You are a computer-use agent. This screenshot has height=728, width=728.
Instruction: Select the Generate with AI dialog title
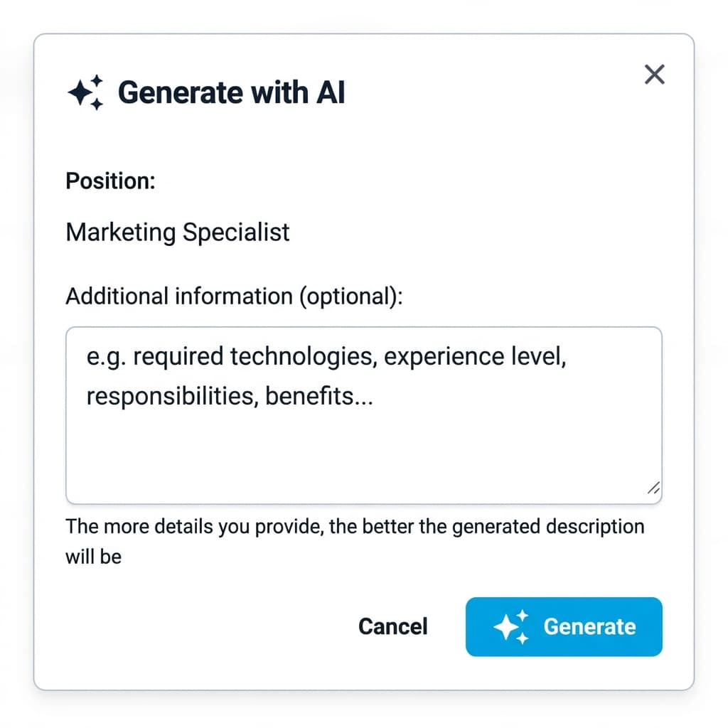(x=233, y=92)
